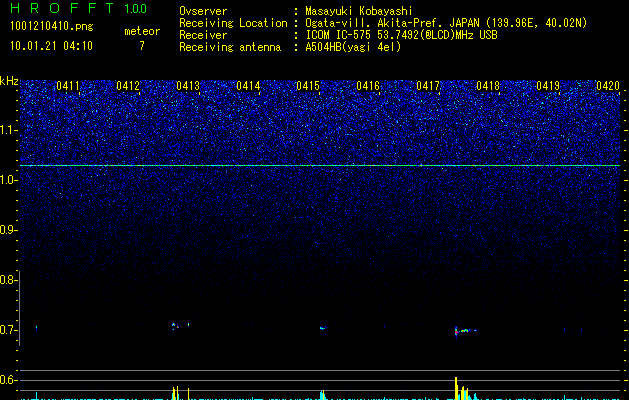Click the HROFFT title text
This screenshot has width=629, height=400.
[62, 8]
